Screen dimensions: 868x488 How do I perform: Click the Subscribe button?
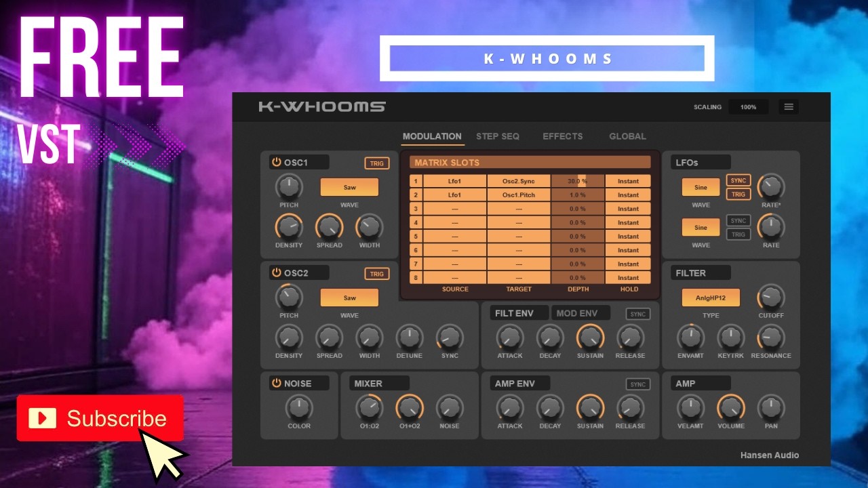tap(100, 418)
